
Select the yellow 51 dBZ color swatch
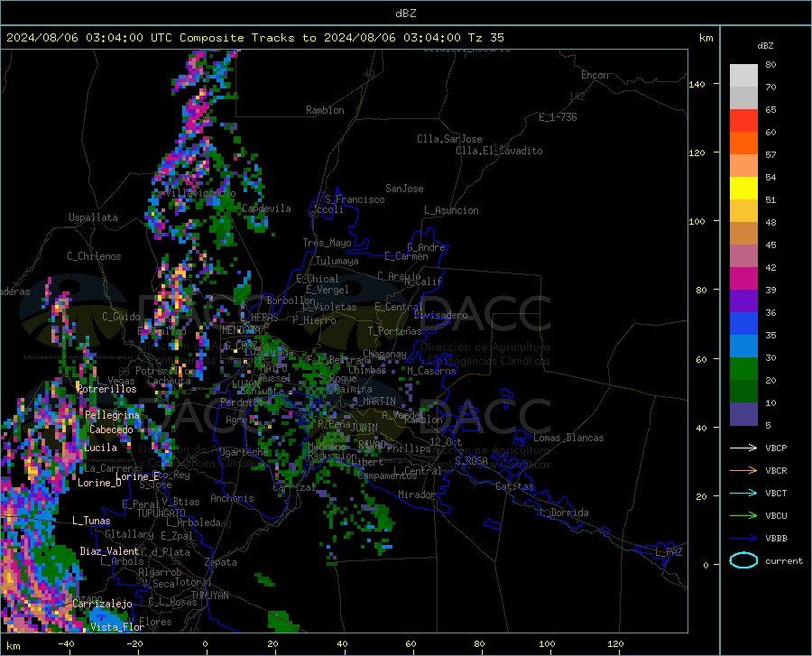(x=743, y=189)
